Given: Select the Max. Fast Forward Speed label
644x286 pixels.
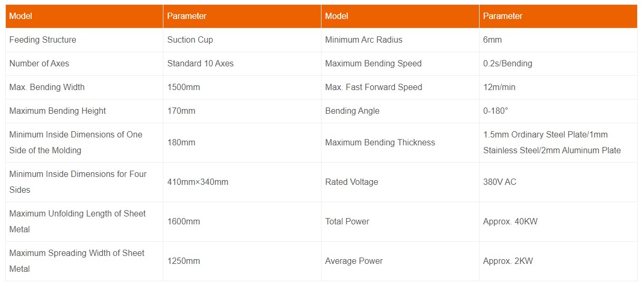Looking at the screenshot, I should (x=374, y=87).
